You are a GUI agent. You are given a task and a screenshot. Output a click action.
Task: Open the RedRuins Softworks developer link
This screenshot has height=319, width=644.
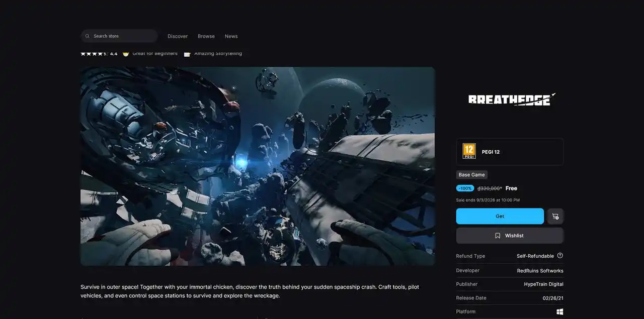click(540, 271)
